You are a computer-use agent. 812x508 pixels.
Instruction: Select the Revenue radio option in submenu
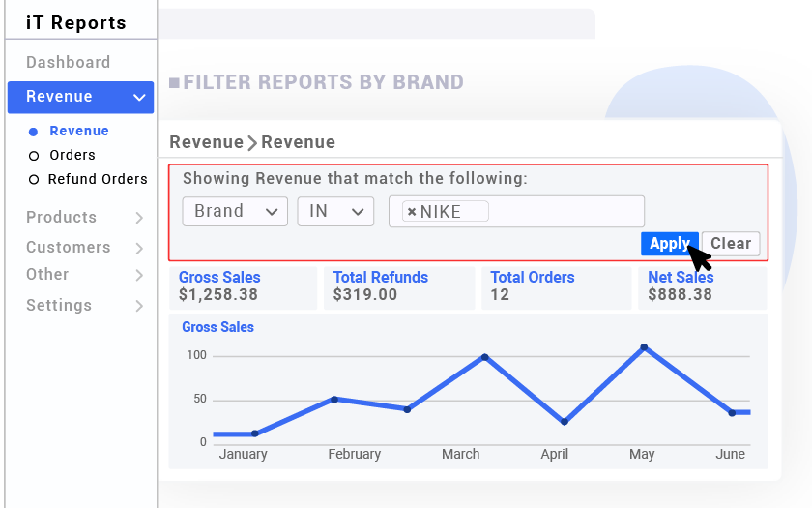[x=34, y=132]
